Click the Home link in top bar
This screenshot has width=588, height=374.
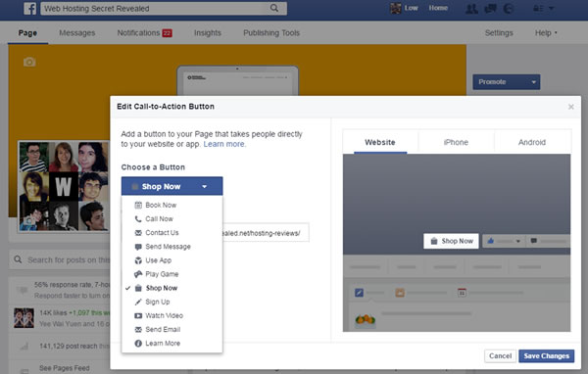coord(438,8)
